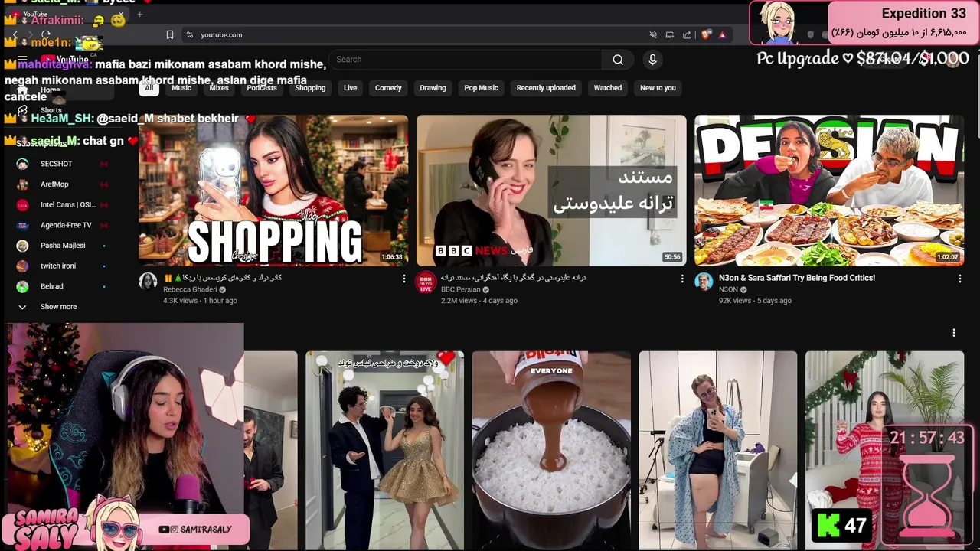Select the Music filter chip

181,88
